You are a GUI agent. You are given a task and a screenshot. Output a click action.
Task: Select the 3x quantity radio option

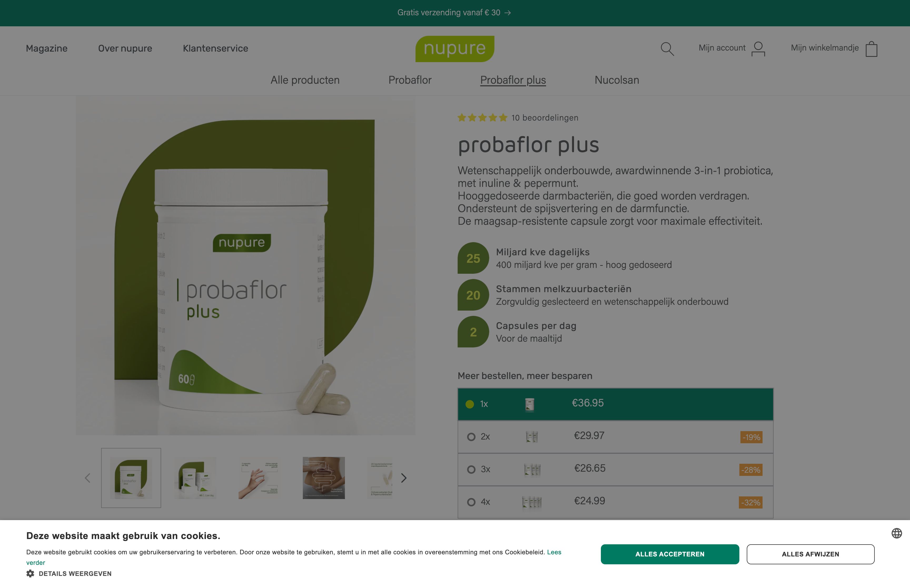tap(471, 469)
